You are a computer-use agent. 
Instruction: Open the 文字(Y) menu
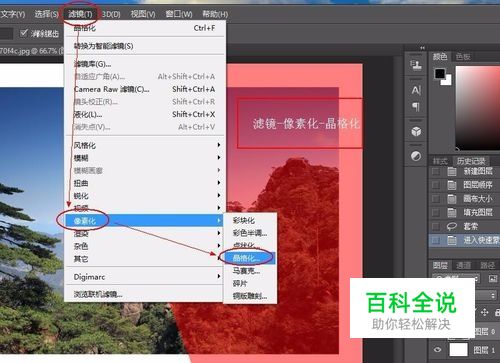(x=13, y=14)
